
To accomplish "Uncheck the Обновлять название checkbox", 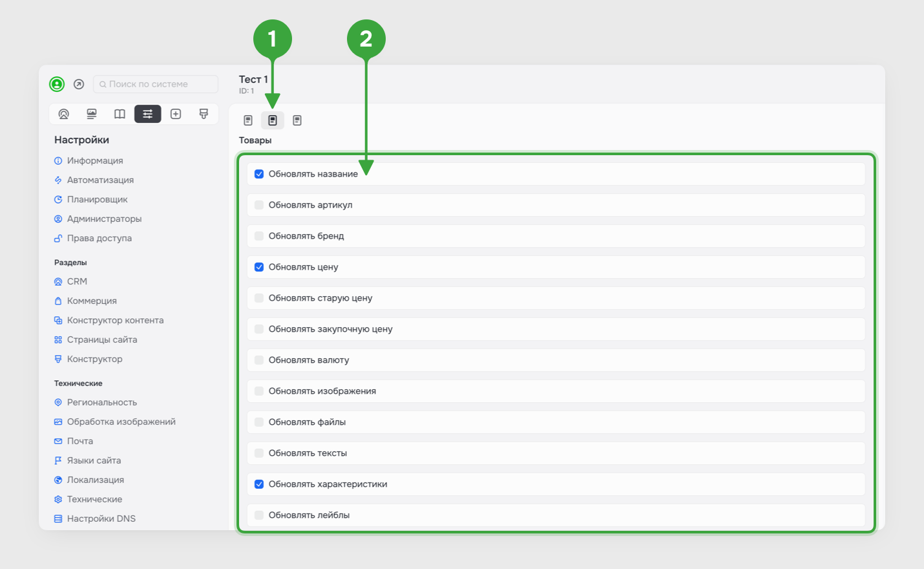I will point(259,174).
